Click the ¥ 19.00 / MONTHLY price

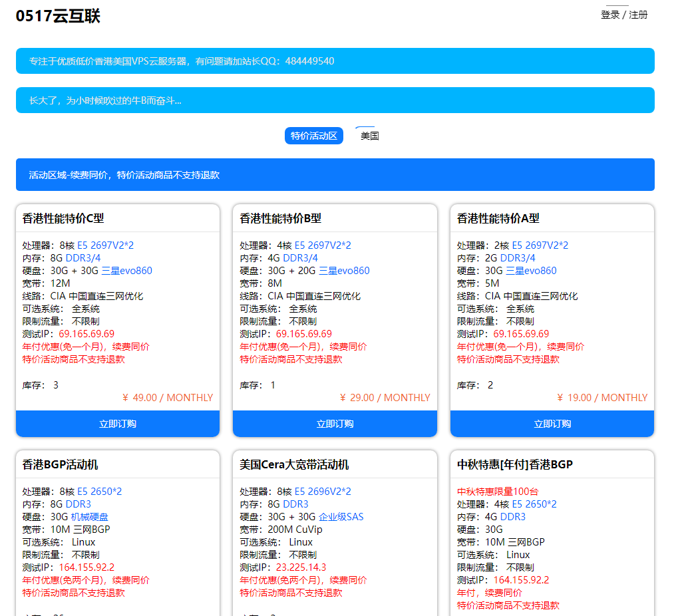602,398
